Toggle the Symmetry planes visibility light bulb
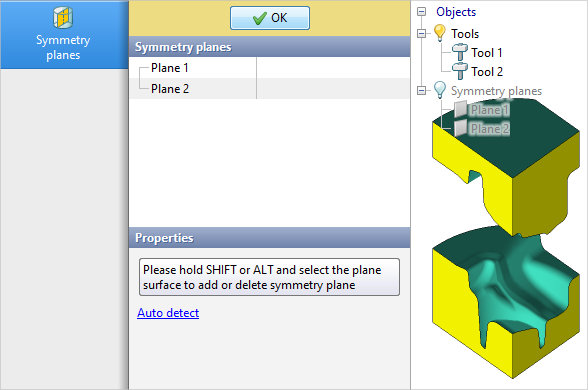 pos(440,90)
